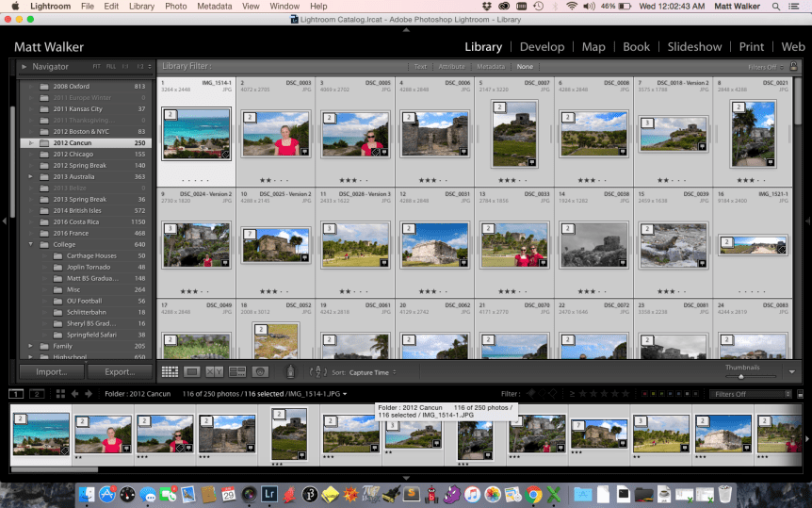Viewport: 812px width, 508px height.
Task: Switch to the Print module
Action: pyautogui.click(x=752, y=47)
